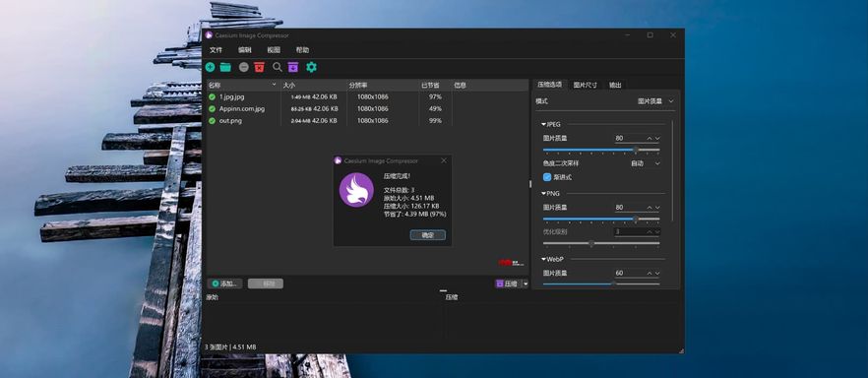
Task: Start compression with purple toolbar icon
Action: [293, 67]
